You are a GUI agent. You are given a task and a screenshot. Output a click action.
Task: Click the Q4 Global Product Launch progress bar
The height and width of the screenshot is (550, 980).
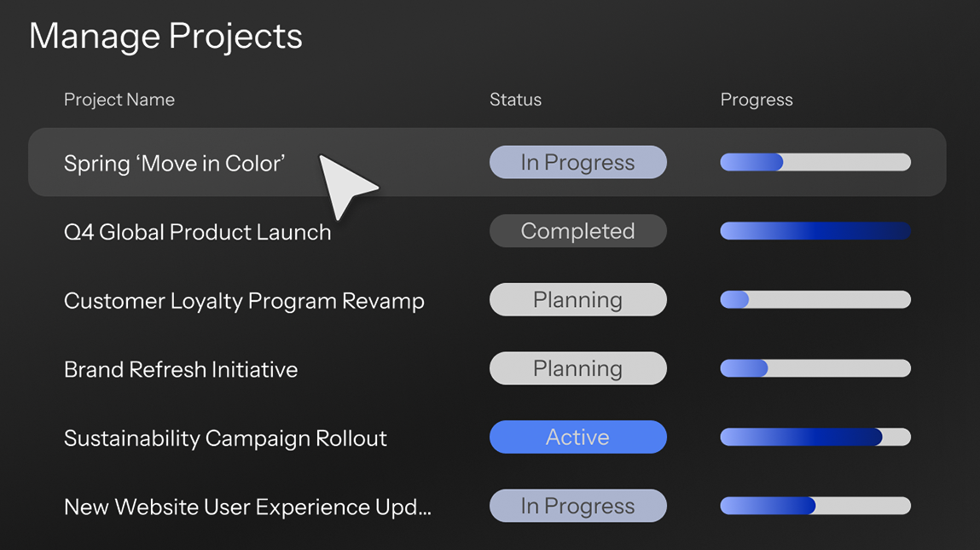point(815,231)
